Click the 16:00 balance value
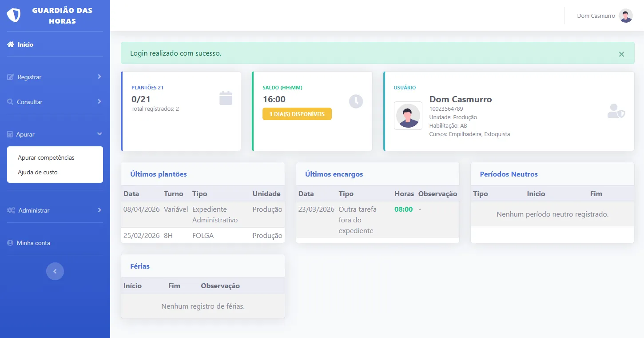Viewport: 644px width, 338px height. 274,100
